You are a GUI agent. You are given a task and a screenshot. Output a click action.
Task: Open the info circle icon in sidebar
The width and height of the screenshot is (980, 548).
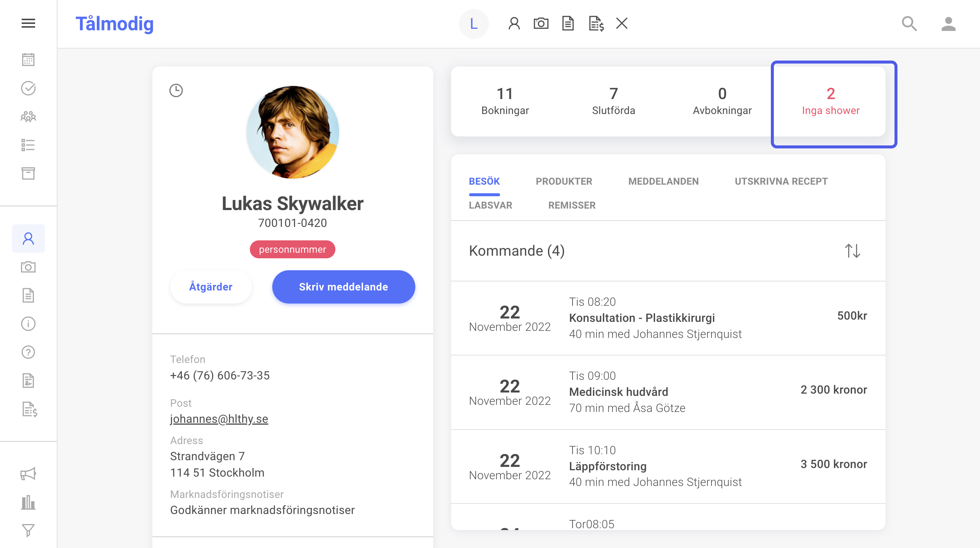coord(28,324)
